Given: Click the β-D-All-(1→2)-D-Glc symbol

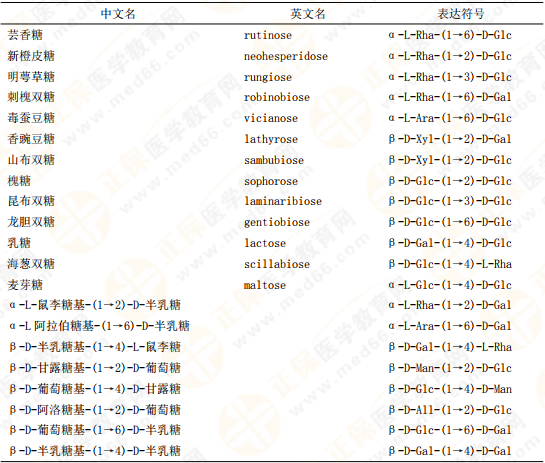Looking at the screenshot, I should click(x=450, y=409).
